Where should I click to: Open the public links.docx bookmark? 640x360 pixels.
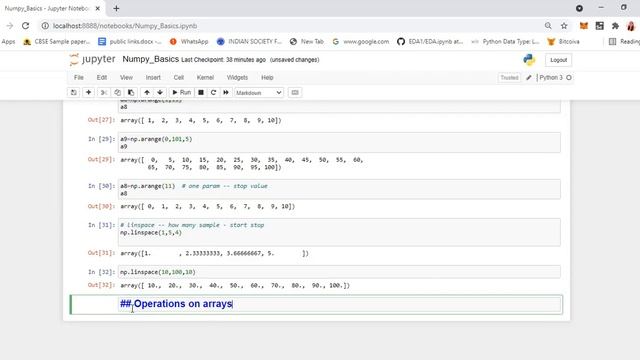click(130, 42)
